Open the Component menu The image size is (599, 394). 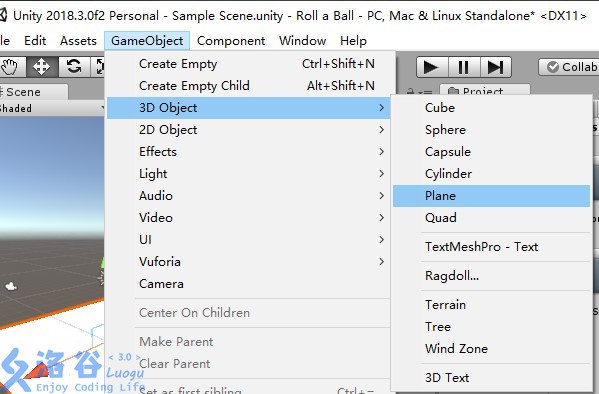click(x=231, y=41)
